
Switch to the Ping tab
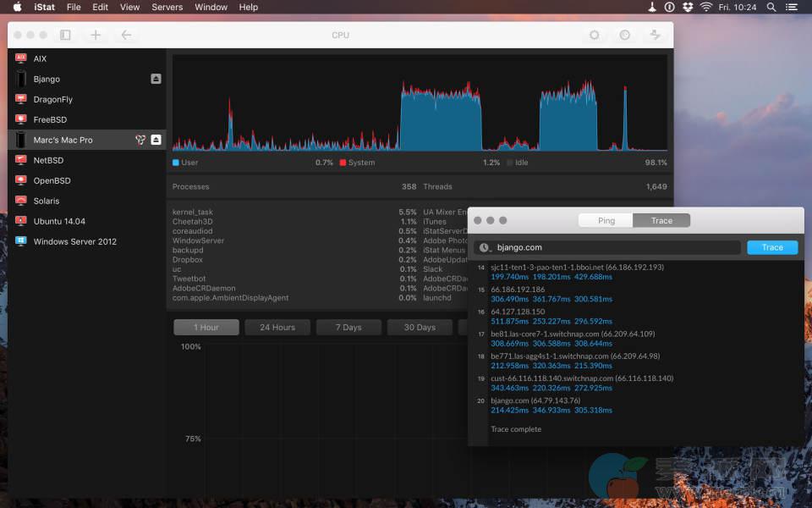coord(606,220)
